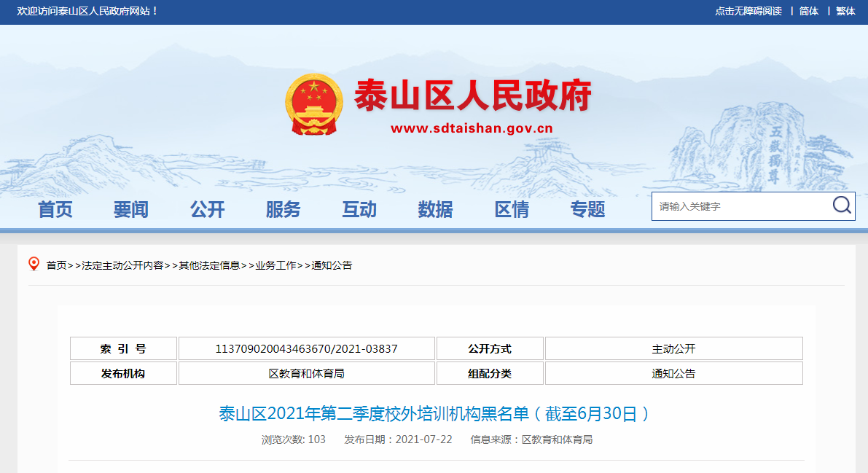Open the 要闻 navigation menu item
868x473 pixels.
coord(131,210)
